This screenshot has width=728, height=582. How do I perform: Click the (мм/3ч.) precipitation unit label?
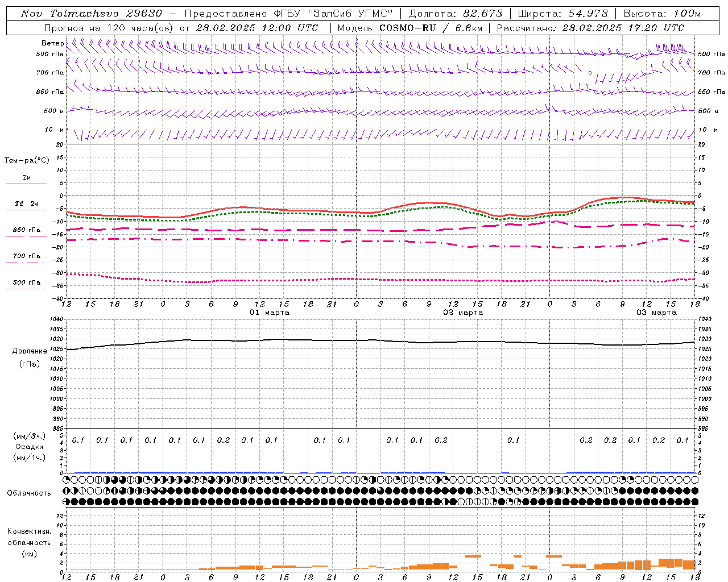[x=30, y=436]
